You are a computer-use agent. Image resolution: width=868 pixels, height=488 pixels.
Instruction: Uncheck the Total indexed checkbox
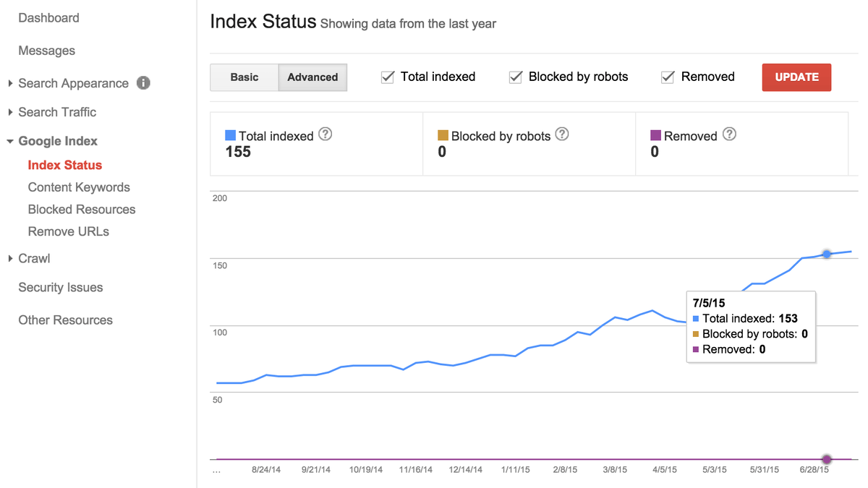click(x=388, y=77)
